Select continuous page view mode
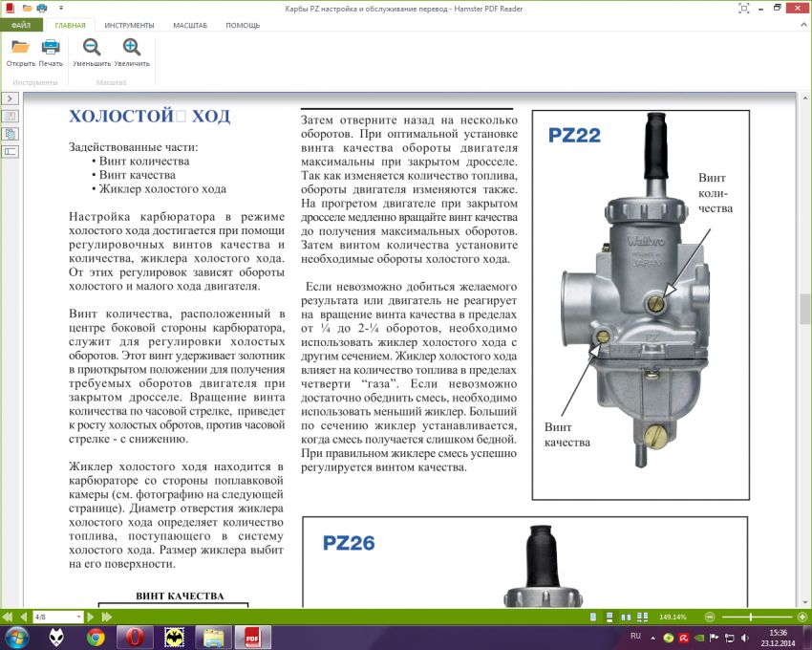 pyautogui.click(x=609, y=617)
